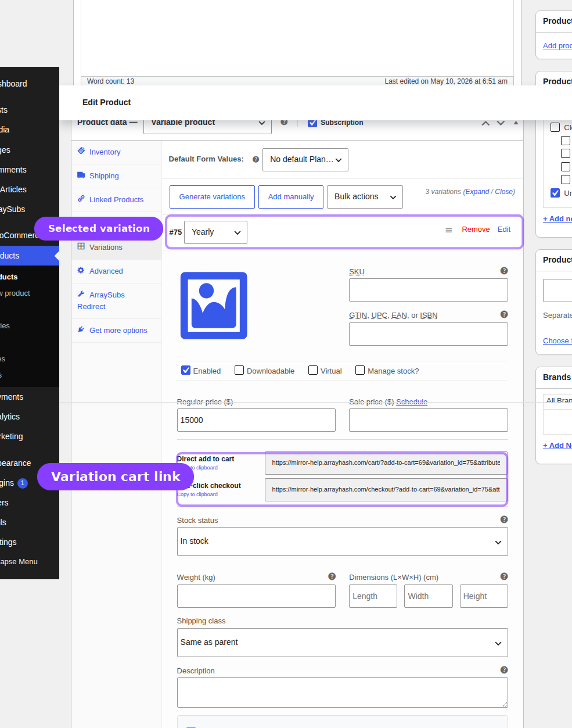Click Close variations link
Screen dimensions: 572x728
point(505,192)
